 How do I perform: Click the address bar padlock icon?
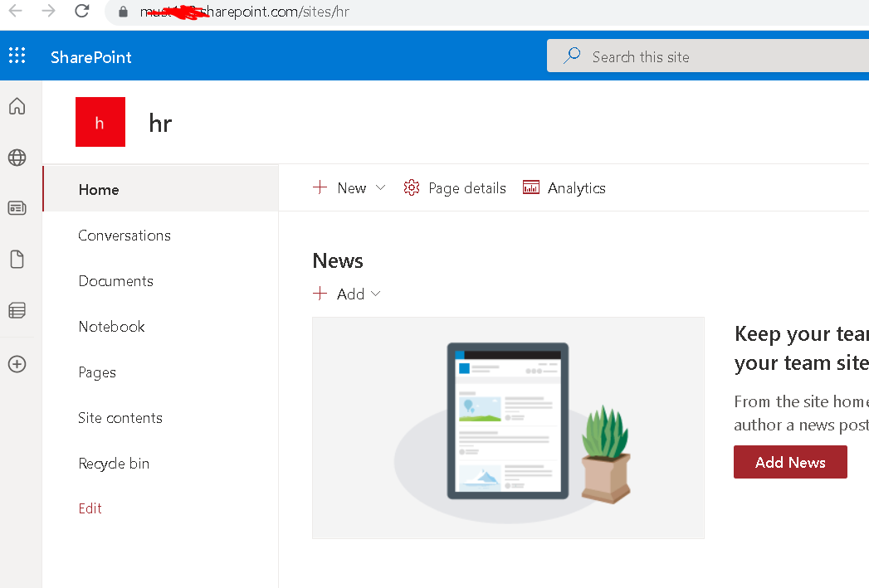pyautogui.click(x=123, y=12)
